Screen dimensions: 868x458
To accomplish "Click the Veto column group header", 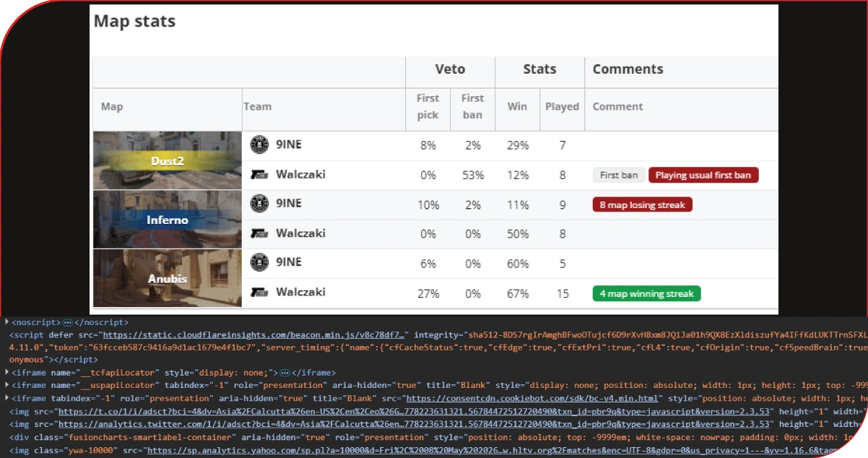I will [450, 69].
